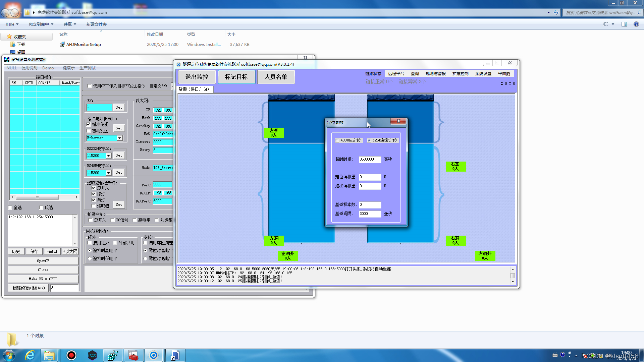Click the 超时时间 input field
Screen dimensions: 644x362
click(370, 160)
